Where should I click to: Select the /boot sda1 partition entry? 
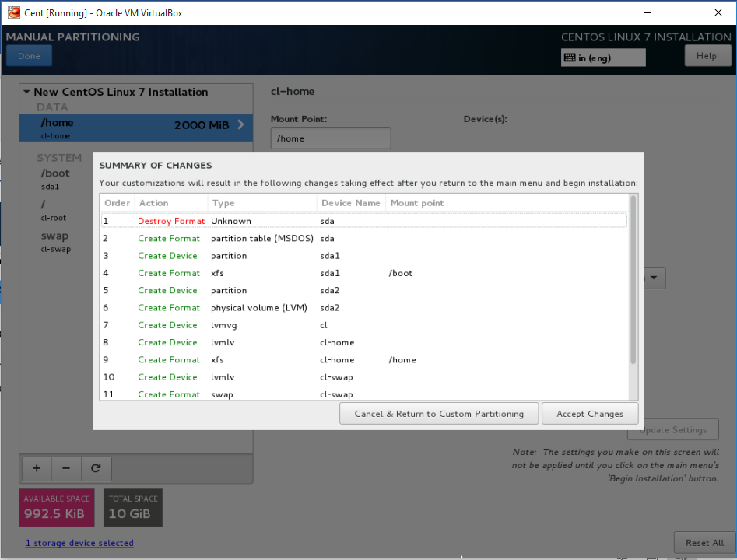56,179
